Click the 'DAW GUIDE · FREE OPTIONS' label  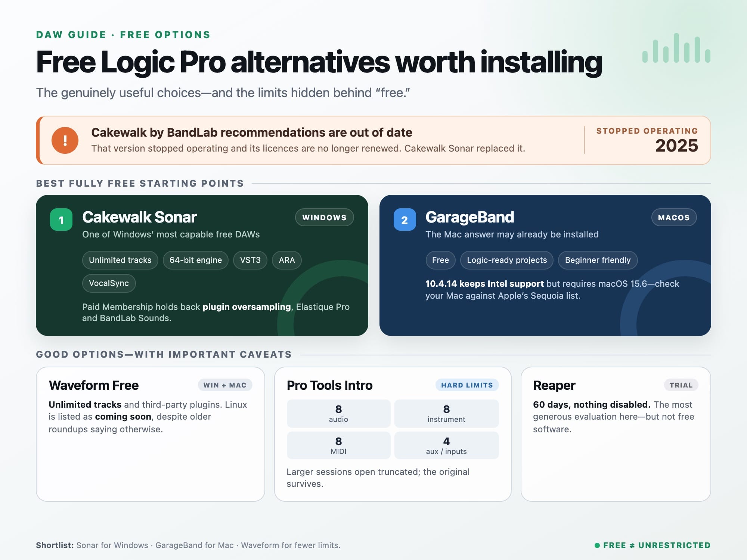(x=123, y=35)
